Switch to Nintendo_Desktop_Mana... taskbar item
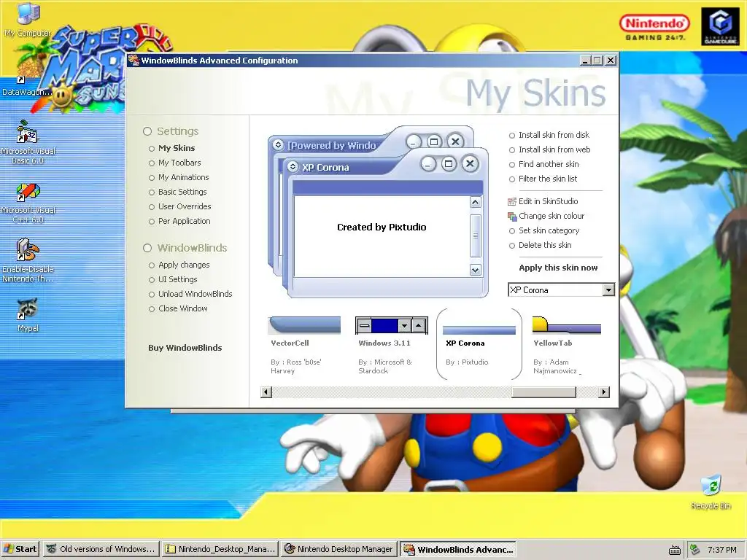747x560 pixels. [220, 549]
